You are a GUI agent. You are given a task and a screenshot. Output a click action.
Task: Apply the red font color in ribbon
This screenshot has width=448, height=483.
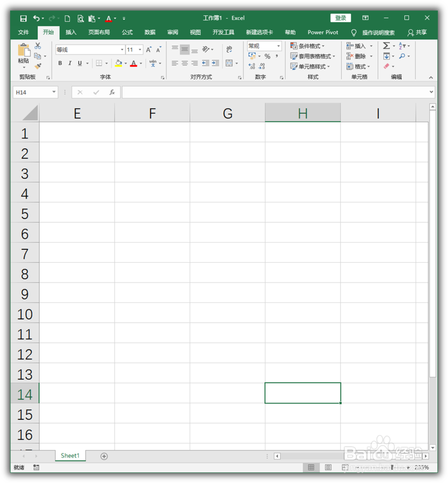click(134, 63)
